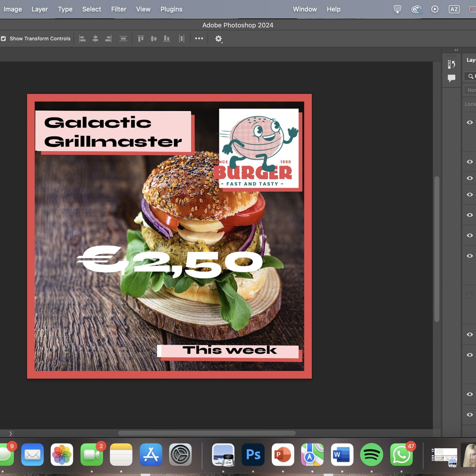Align left edges icon in options bar
Screen dimensions: 476x476
tap(82, 39)
